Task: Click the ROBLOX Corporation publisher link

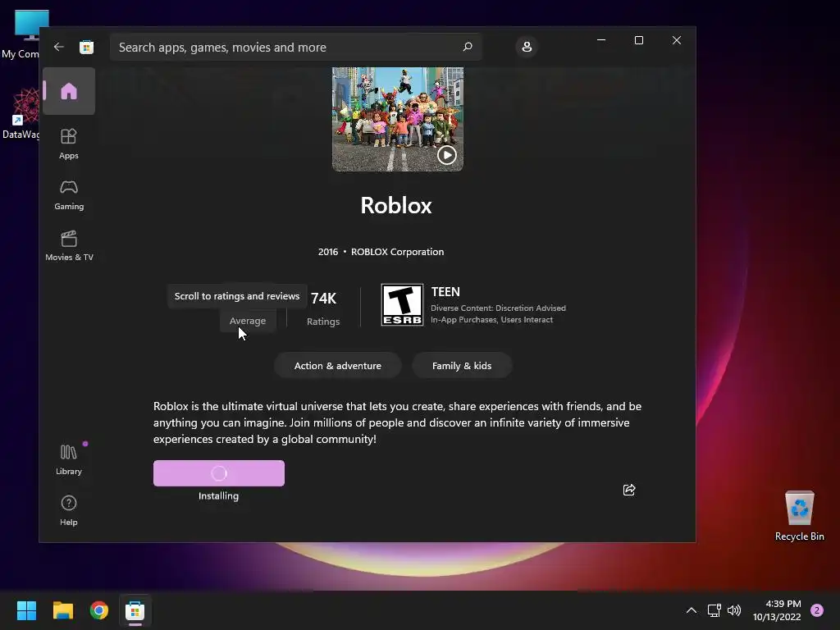Action: coord(398,252)
